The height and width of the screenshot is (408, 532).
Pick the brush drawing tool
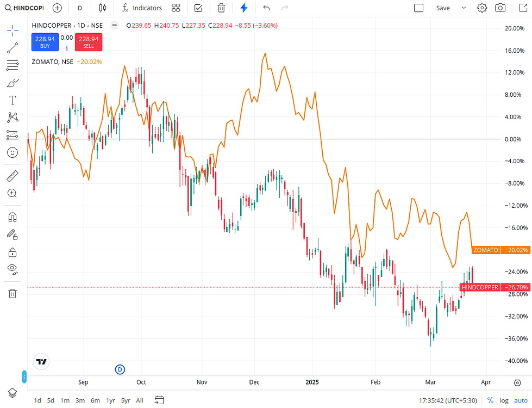click(x=12, y=83)
